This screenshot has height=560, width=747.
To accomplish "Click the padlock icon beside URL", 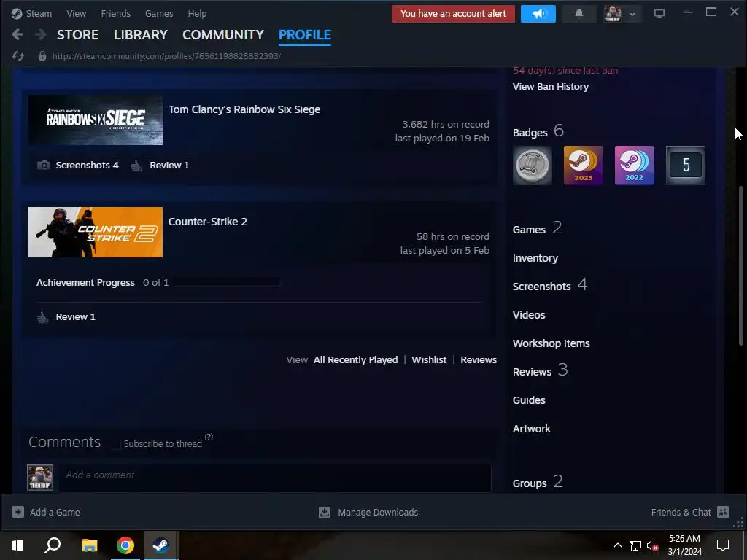I will pyautogui.click(x=42, y=56).
